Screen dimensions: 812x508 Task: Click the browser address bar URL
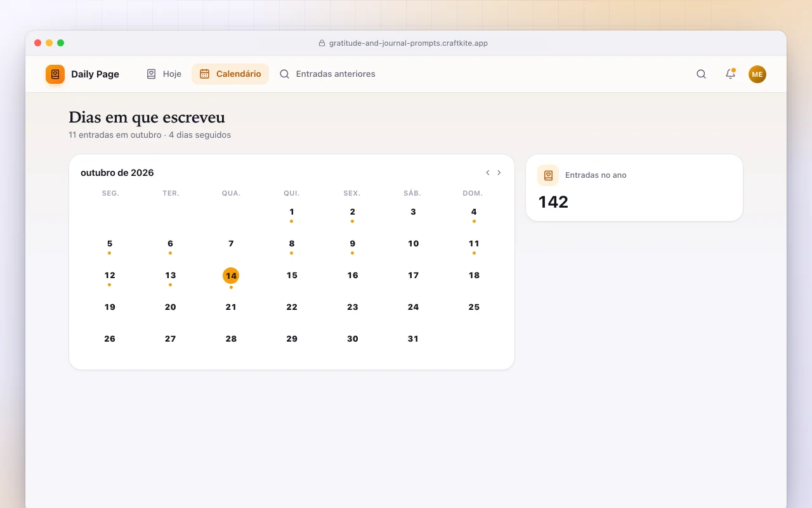(x=409, y=43)
